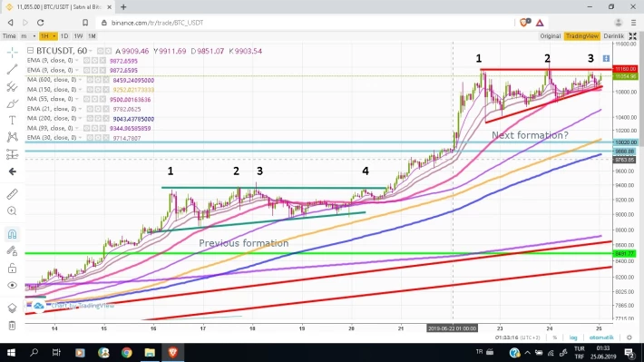Select the Text annotation tool
Screen dimensions: 644x362
(x=12, y=120)
